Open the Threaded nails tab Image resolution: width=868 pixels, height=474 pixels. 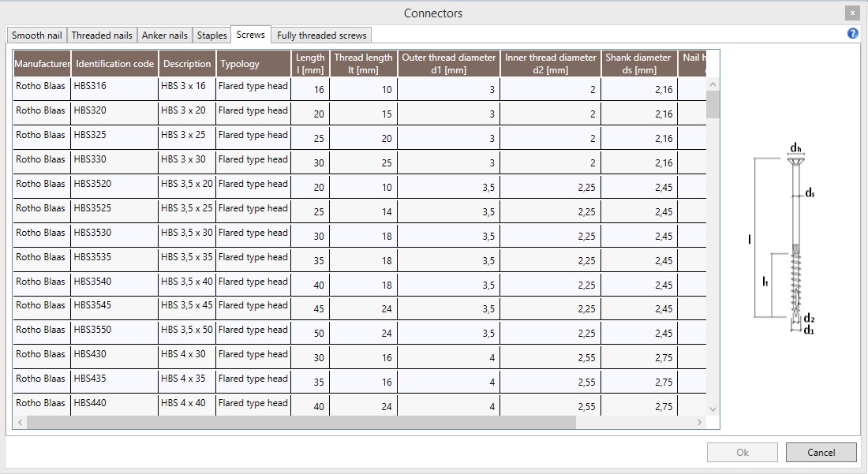pos(102,35)
